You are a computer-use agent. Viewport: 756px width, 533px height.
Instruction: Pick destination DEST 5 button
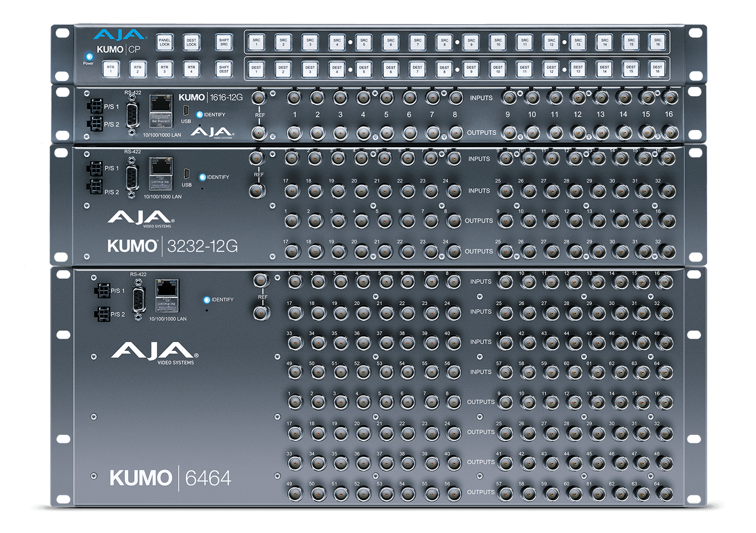364,69
